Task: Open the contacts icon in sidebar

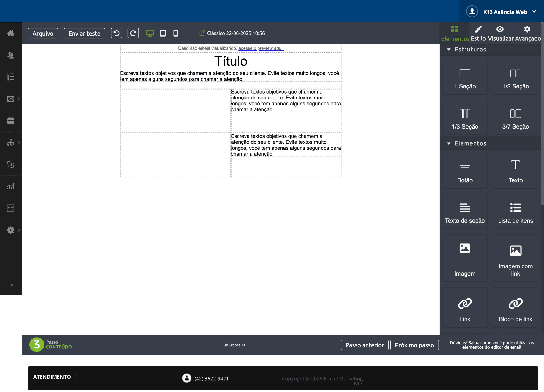Action: pyautogui.click(x=11, y=55)
